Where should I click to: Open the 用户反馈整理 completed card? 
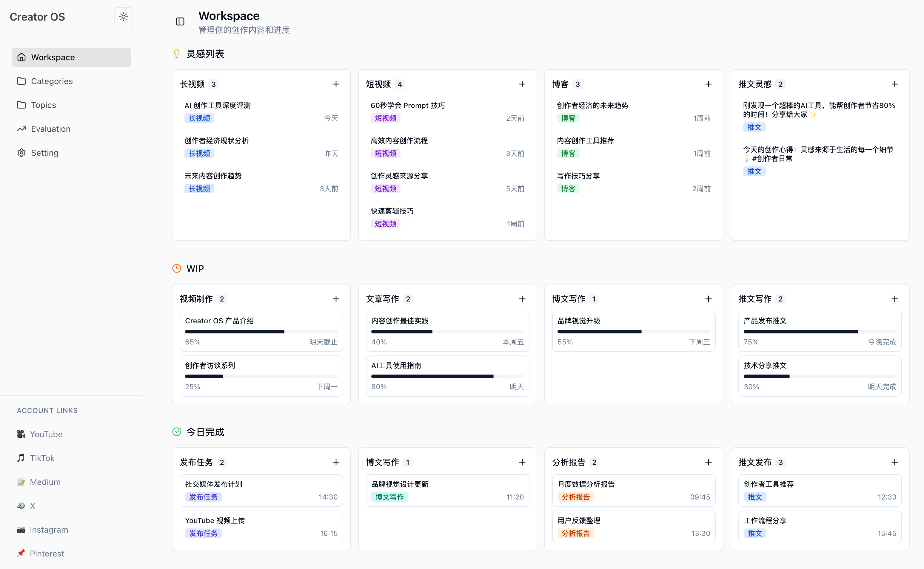pos(634,527)
